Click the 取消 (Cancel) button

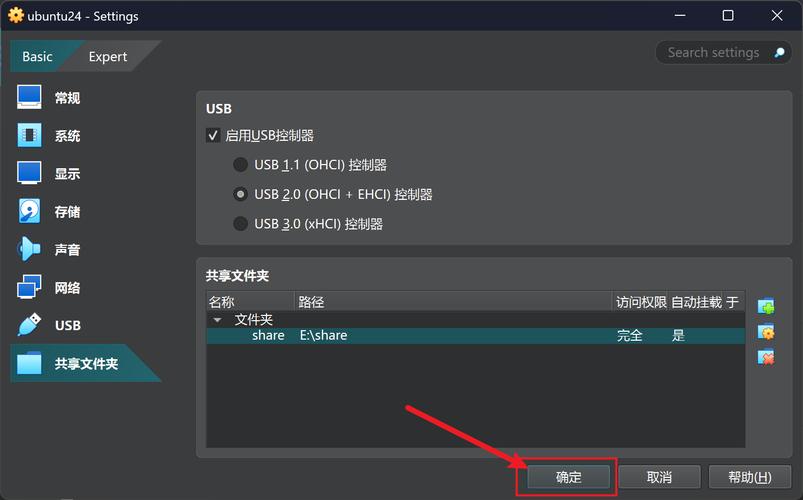click(x=659, y=477)
